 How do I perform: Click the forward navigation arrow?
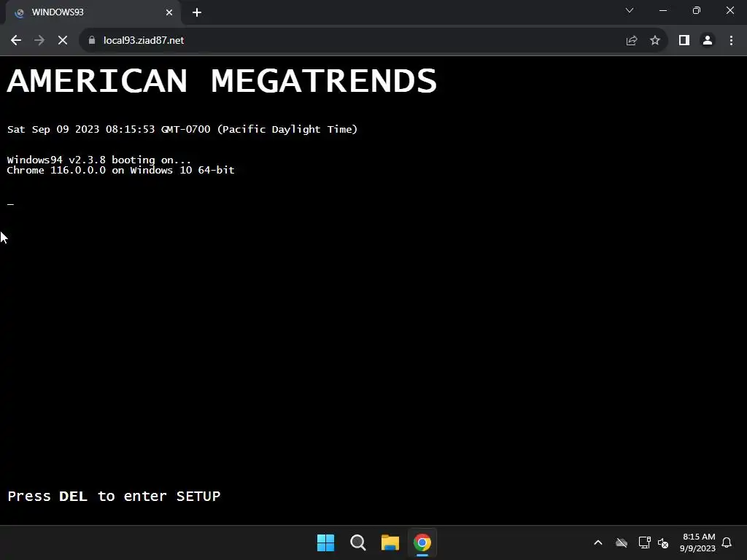tap(39, 41)
